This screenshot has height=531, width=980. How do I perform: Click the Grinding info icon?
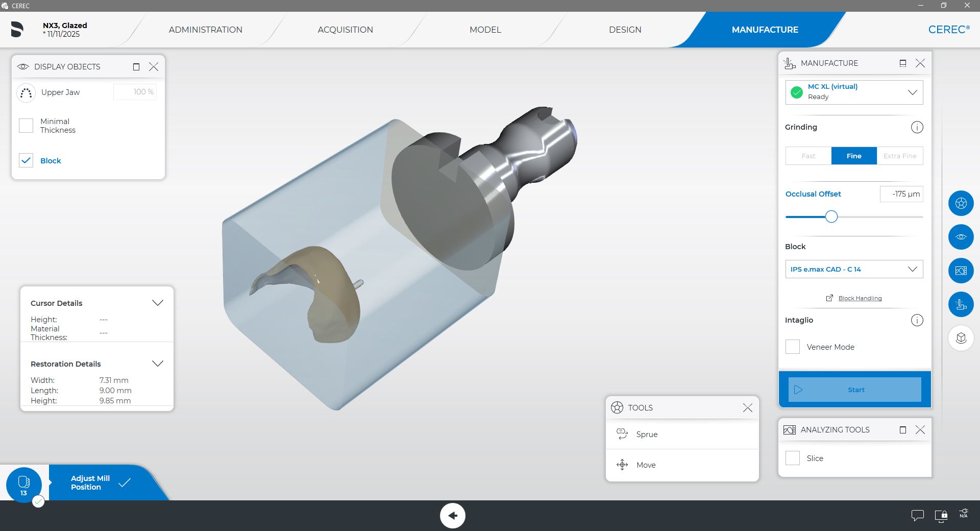coord(917,127)
